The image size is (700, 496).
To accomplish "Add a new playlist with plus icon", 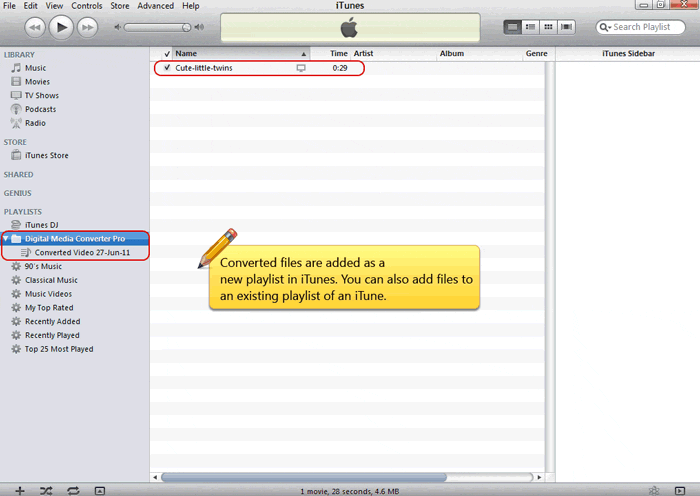I will 19,490.
